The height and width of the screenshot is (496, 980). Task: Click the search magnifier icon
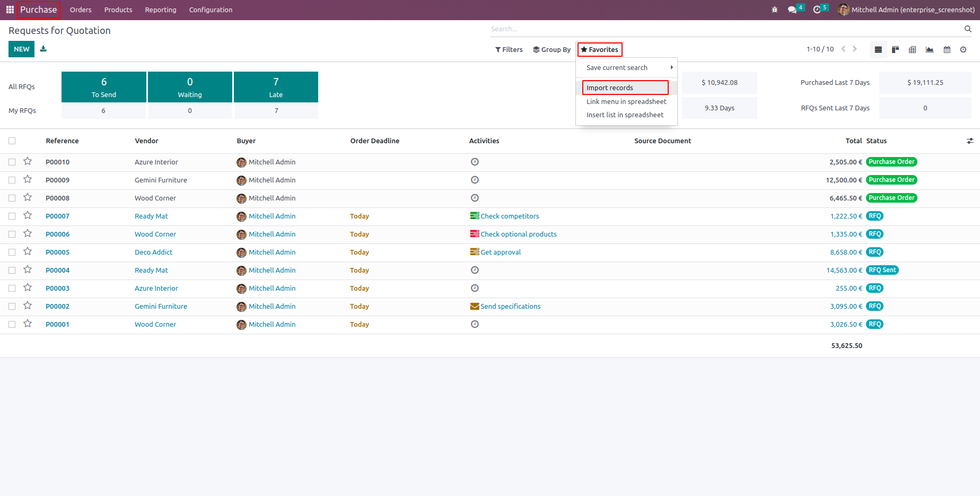pyautogui.click(x=967, y=29)
